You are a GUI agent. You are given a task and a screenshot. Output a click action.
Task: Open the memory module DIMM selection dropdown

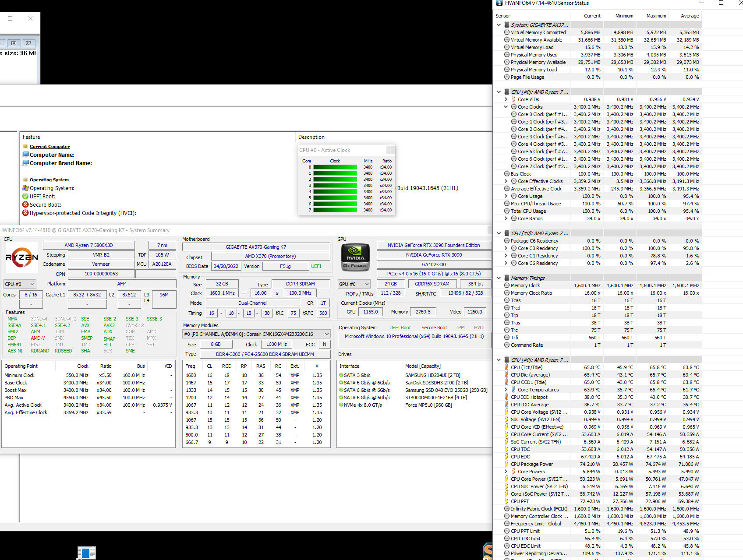[256, 334]
